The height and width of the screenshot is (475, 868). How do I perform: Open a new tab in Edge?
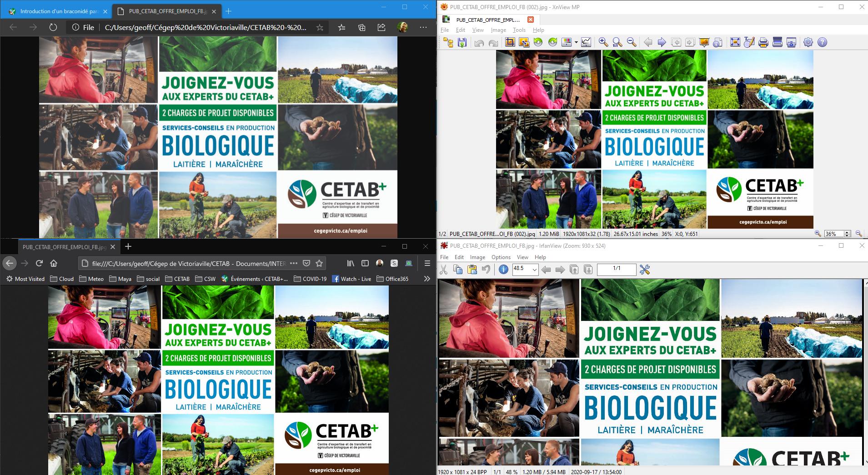[228, 11]
